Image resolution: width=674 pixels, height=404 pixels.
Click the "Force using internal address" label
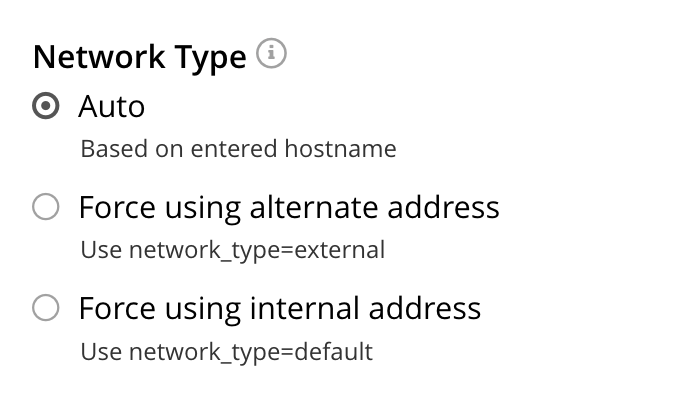tap(280, 308)
